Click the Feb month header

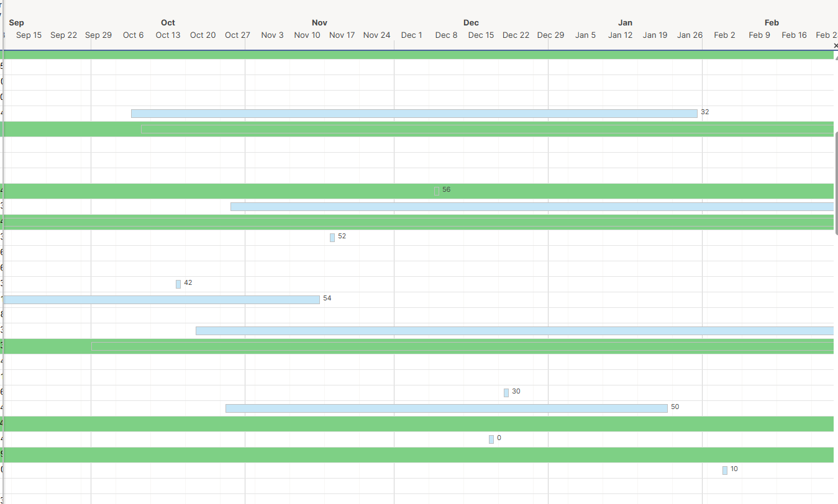pyautogui.click(x=772, y=22)
